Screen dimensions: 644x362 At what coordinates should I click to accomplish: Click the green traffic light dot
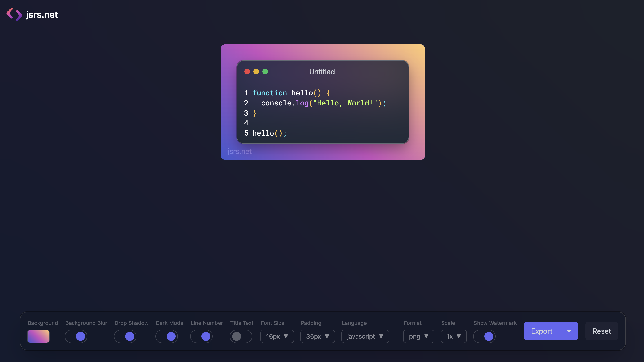click(265, 72)
